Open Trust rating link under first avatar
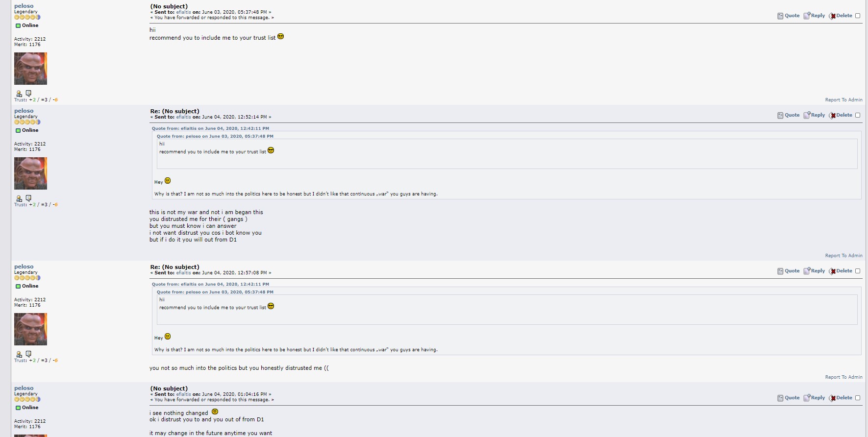868x437 pixels. [36, 100]
